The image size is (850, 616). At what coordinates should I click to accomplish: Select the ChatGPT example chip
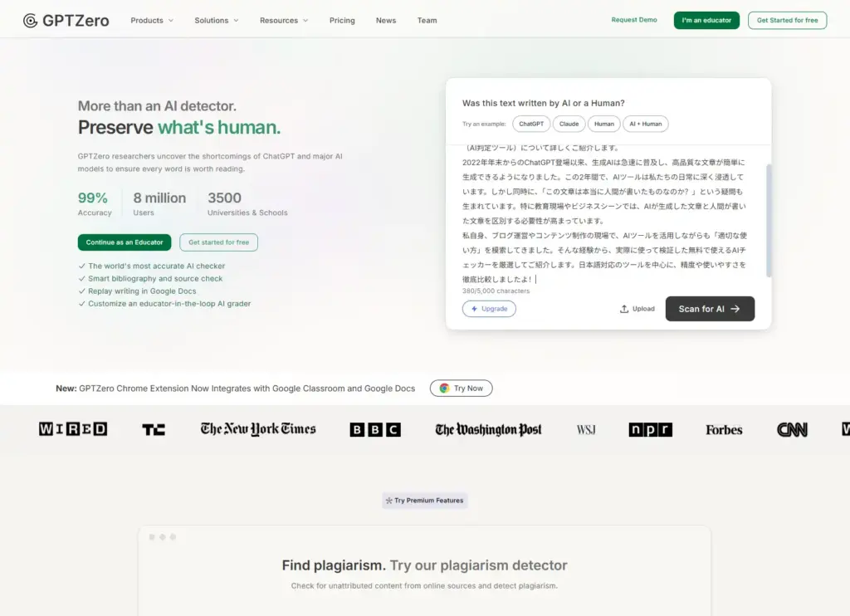click(x=531, y=124)
